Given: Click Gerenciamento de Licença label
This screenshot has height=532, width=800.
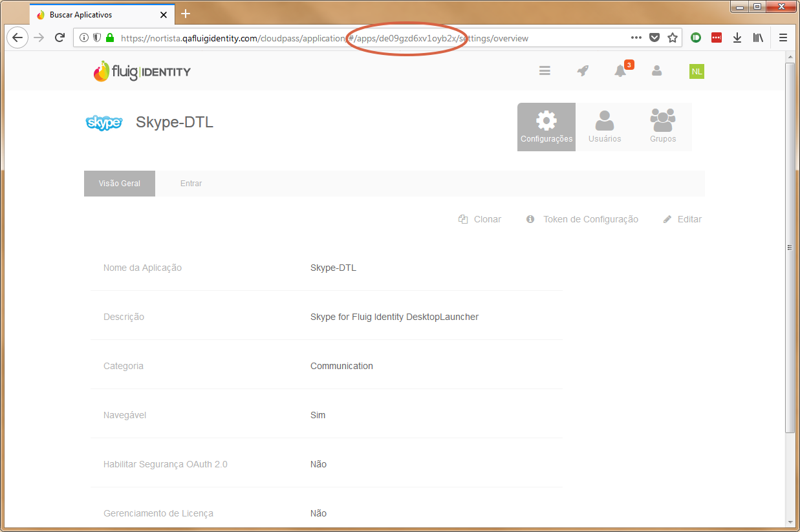Looking at the screenshot, I should (x=158, y=513).
